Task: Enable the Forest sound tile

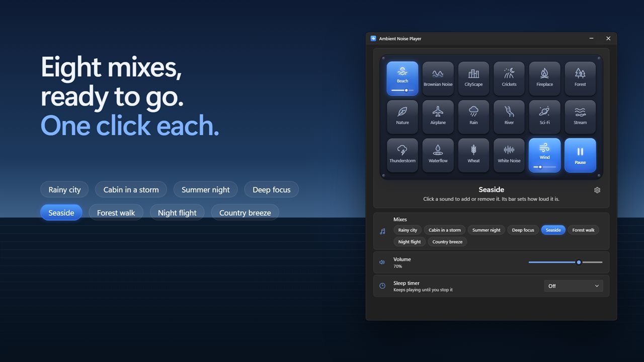Action: tap(580, 78)
